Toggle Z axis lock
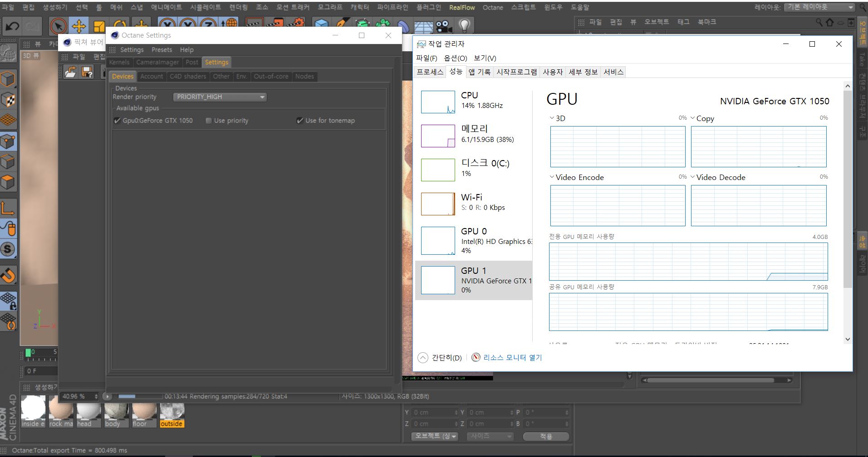The height and width of the screenshot is (457, 868). tap(207, 24)
